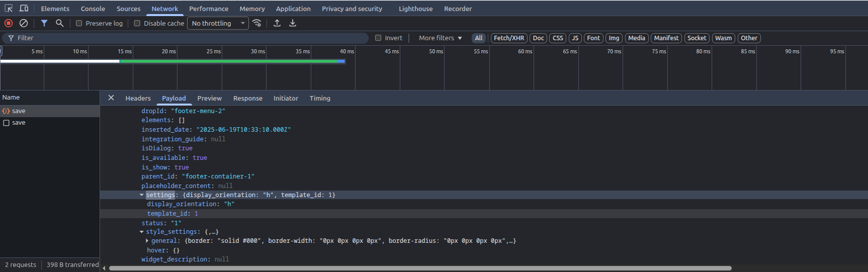The height and width of the screenshot is (272, 868).
Task: Open the No throttling dropdown
Action: (218, 23)
